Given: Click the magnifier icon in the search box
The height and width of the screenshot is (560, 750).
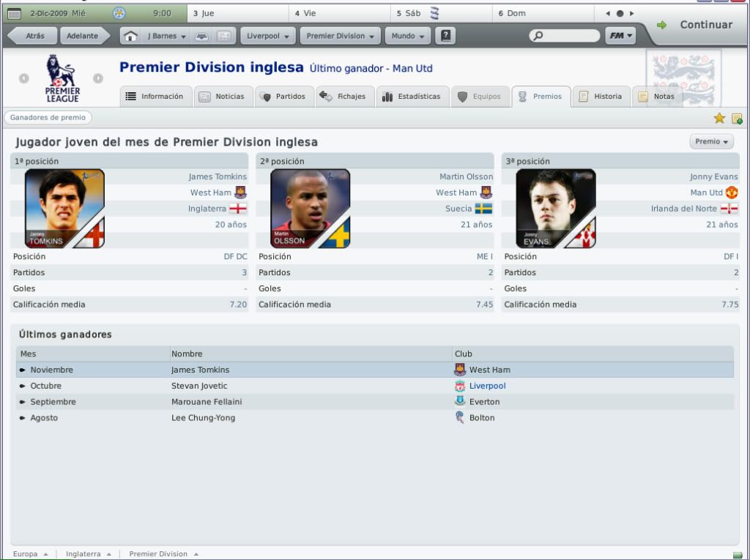Looking at the screenshot, I should click(x=538, y=36).
